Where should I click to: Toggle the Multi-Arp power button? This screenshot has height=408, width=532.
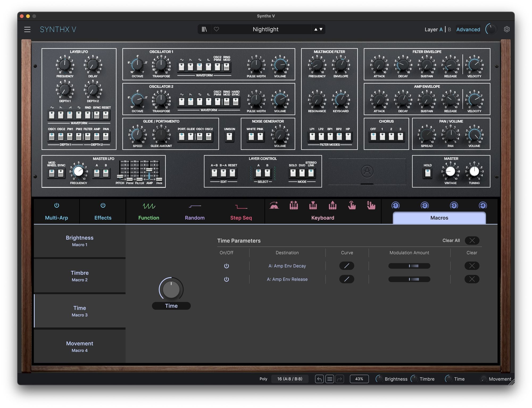point(57,205)
